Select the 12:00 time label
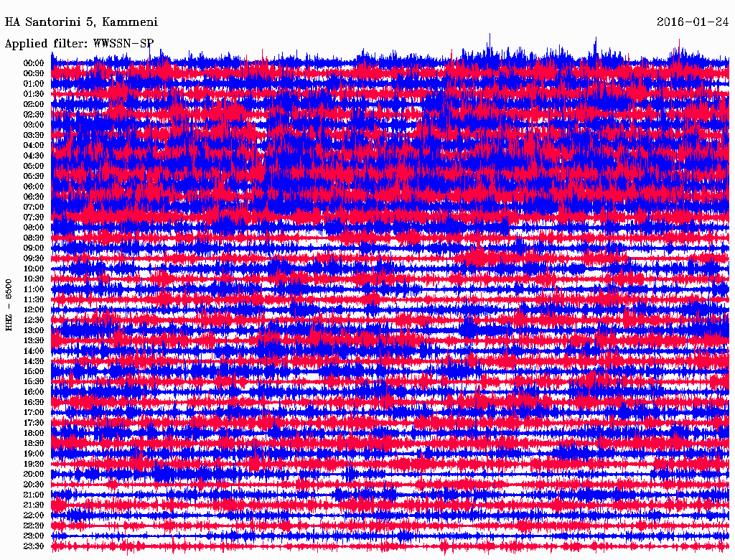The height and width of the screenshot is (560, 735). 33,309
